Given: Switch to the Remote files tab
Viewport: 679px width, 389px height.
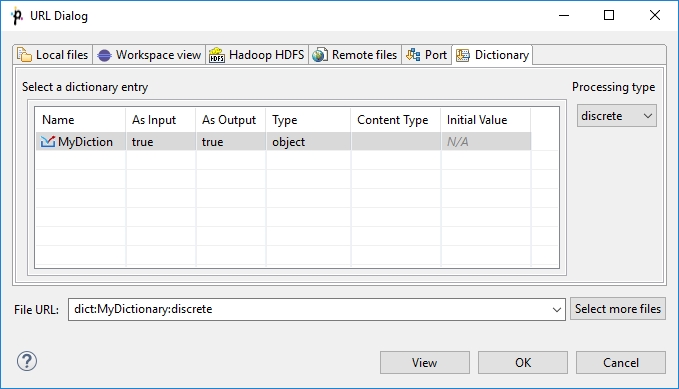Looking at the screenshot, I should (355, 55).
